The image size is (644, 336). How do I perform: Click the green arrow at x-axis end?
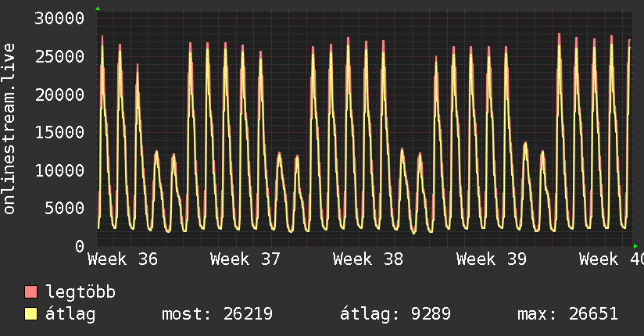coord(635,246)
